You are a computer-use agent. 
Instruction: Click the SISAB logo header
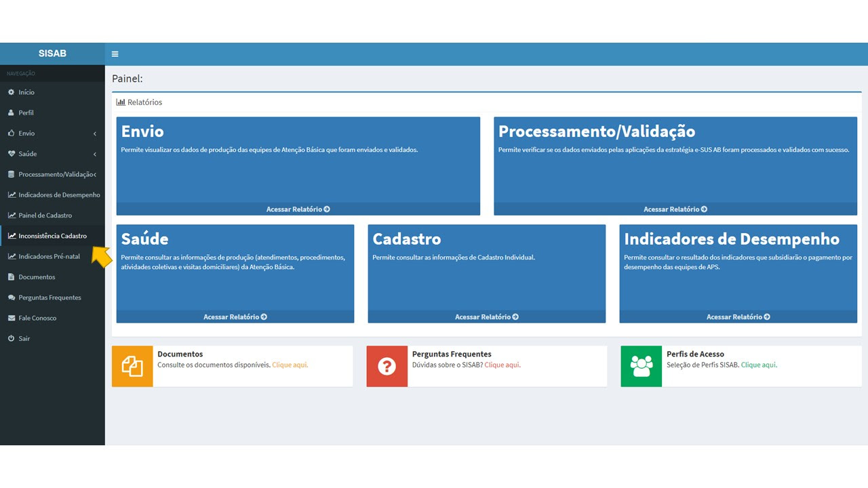pos(52,54)
